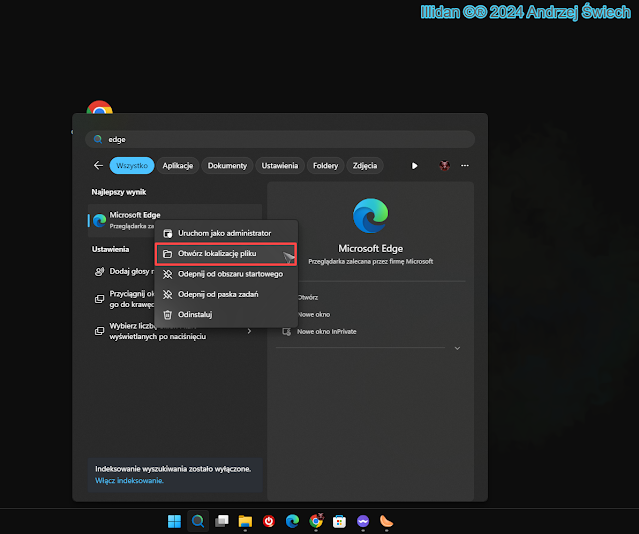Select the Wszystko filter tab
Screen dimensions: 639x534
point(132,165)
